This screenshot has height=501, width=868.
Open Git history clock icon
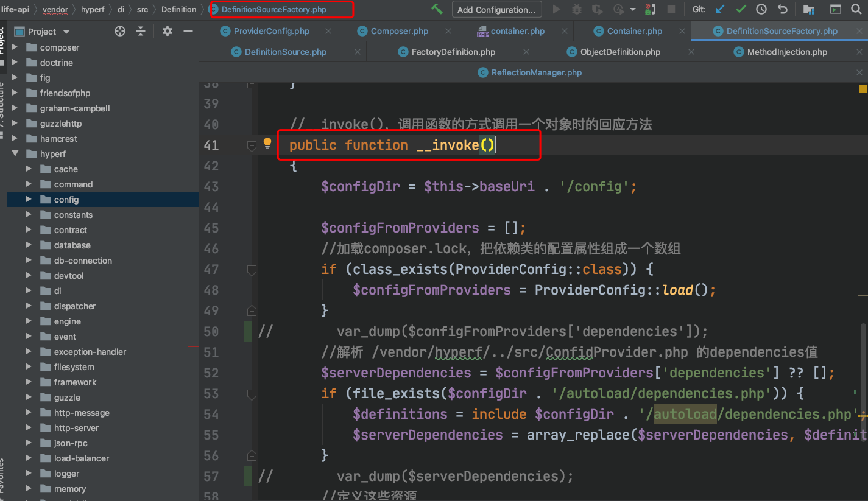point(761,9)
